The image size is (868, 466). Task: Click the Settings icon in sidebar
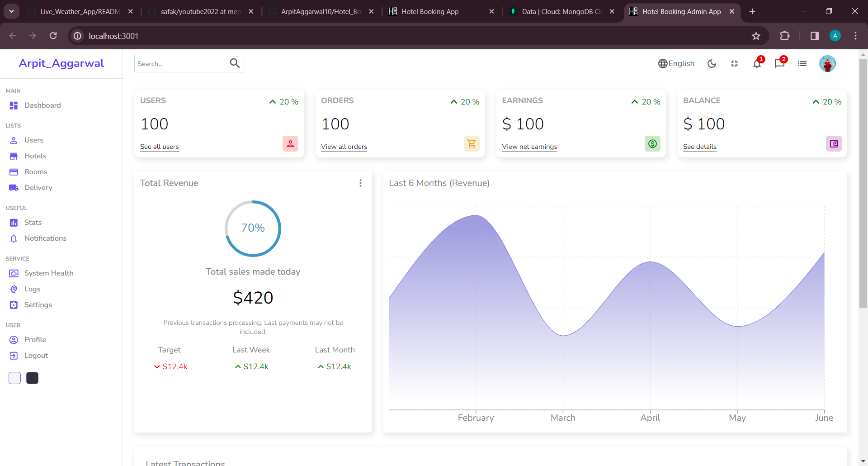coord(14,305)
